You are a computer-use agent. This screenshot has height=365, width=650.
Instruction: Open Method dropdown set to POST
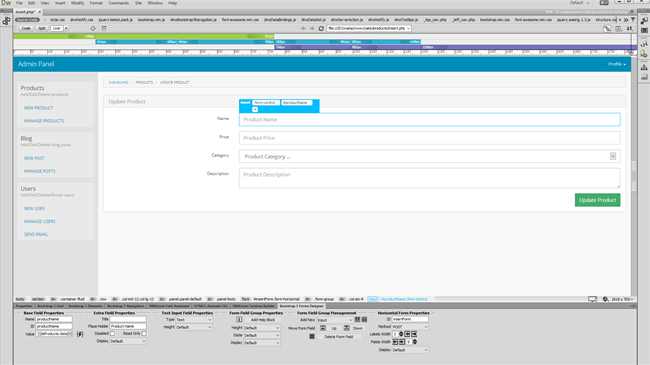(x=410, y=327)
